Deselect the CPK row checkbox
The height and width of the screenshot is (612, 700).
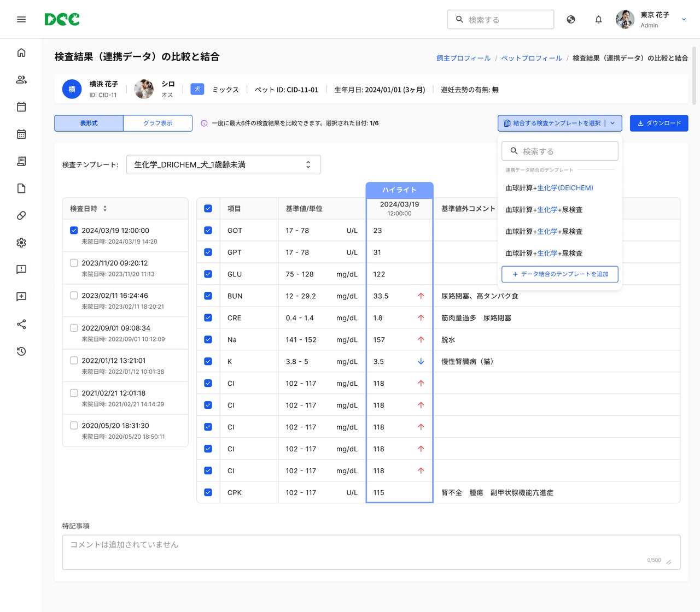[x=208, y=492]
